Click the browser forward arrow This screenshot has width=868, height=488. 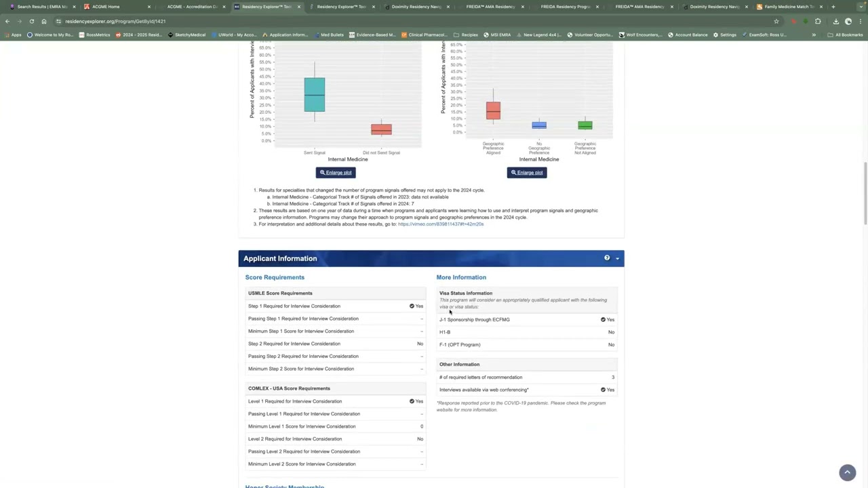point(19,21)
